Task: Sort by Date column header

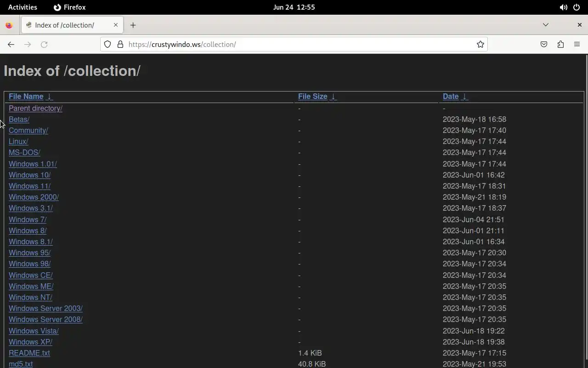Action: pyautogui.click(x=451, y=96)
